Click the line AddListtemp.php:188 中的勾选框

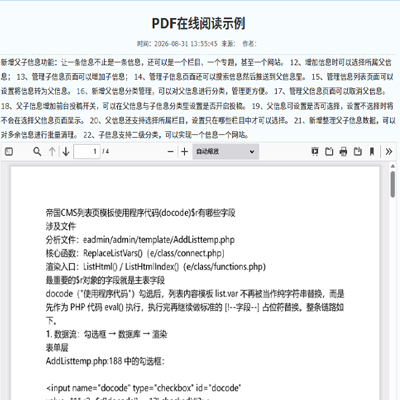105,361
